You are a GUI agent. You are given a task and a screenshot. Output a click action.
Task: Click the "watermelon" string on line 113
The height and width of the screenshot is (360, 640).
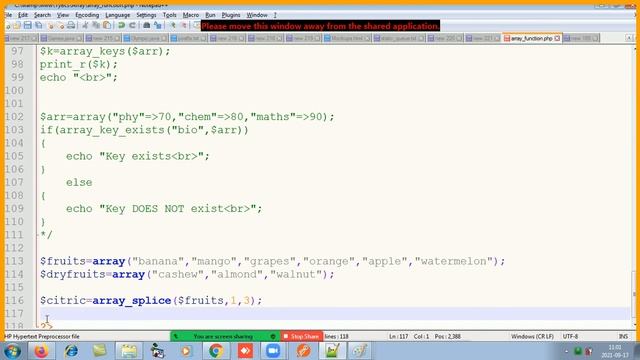point(454,261)
